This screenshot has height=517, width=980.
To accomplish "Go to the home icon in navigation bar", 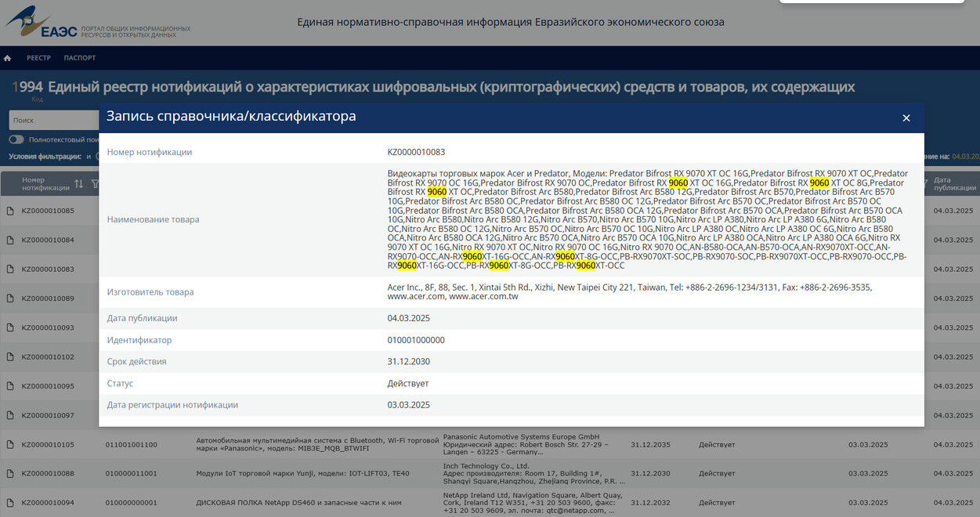I will click(x=7, y=58).
